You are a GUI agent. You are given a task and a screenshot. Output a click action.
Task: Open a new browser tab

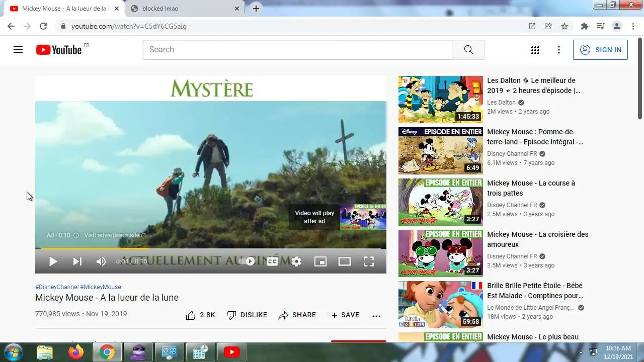click(256, 9)
